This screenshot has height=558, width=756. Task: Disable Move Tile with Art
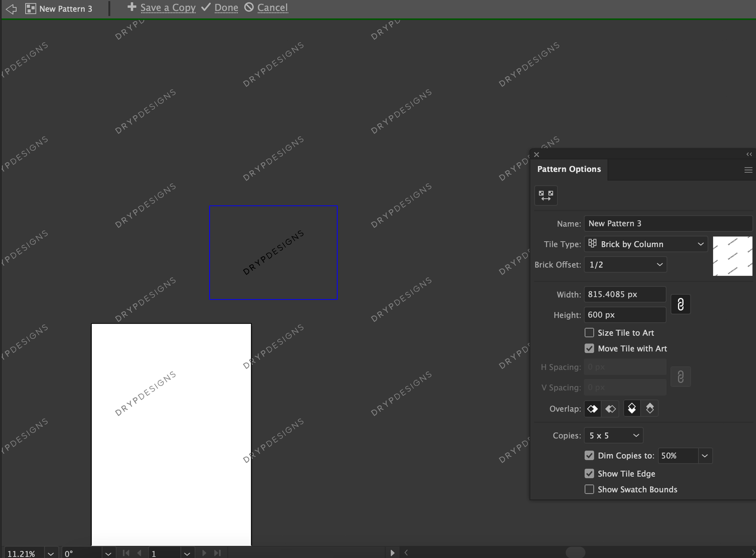[x=589, y=348]
